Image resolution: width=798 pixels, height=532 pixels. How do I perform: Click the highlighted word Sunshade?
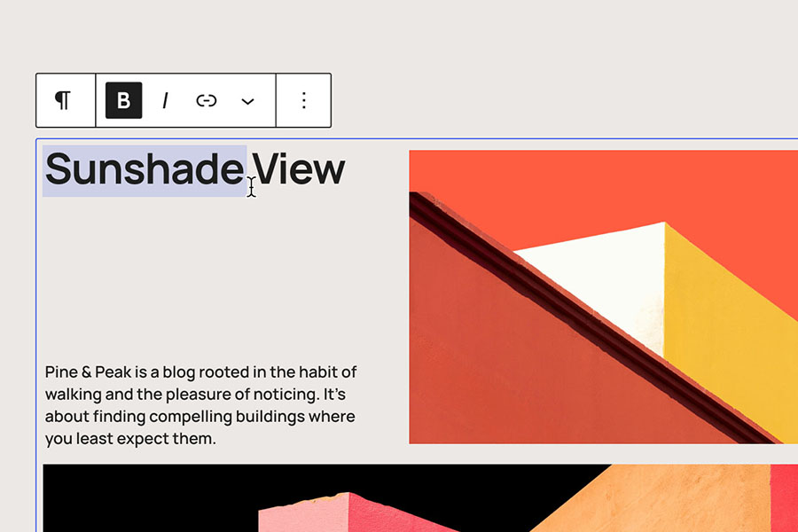145,169
